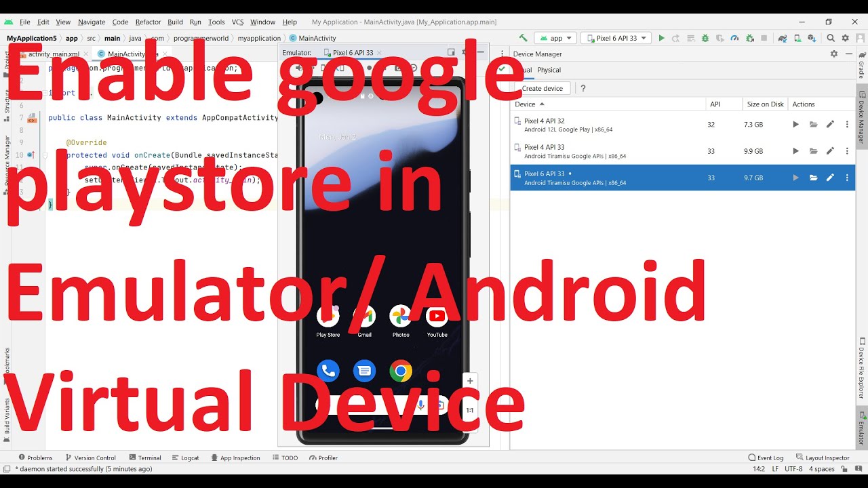The image size is (868, 488).
Task: Open the Refactor menu
Action: (x=148, y=22)
